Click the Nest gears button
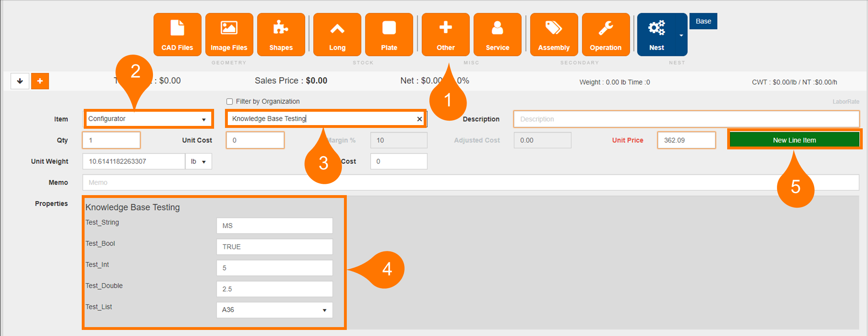 tap(656, 35)
